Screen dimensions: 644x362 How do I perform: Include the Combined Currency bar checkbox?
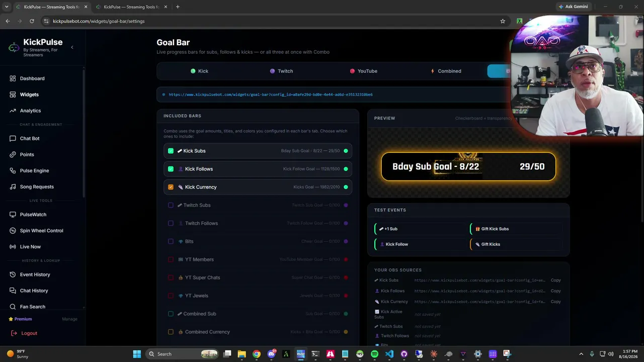tap(171, 332)
